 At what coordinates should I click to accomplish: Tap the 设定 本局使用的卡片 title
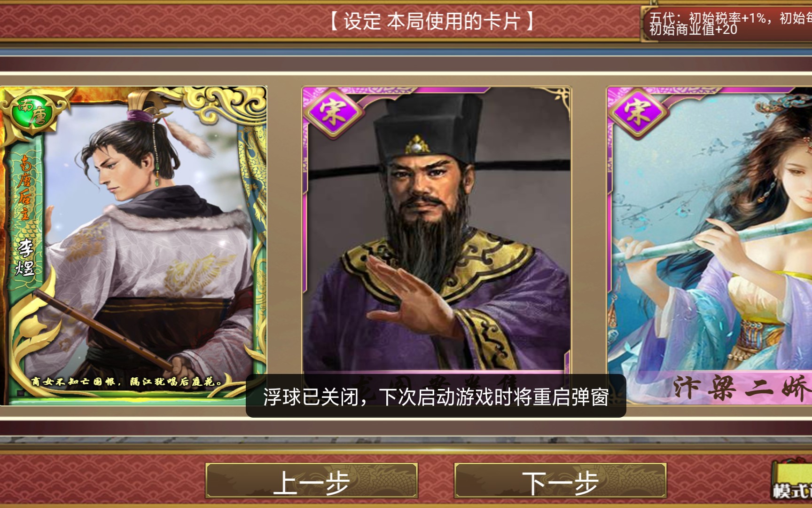[431, 21]
